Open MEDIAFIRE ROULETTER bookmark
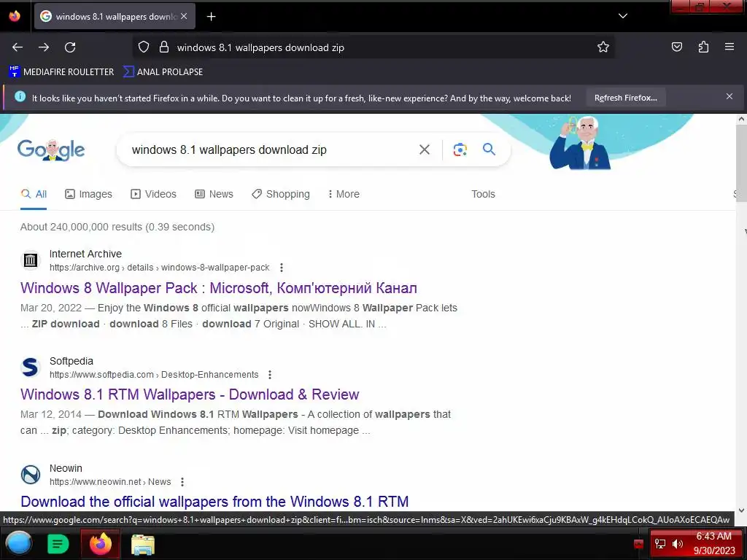This screenshot has width=747, height=560. coord(61,72)
